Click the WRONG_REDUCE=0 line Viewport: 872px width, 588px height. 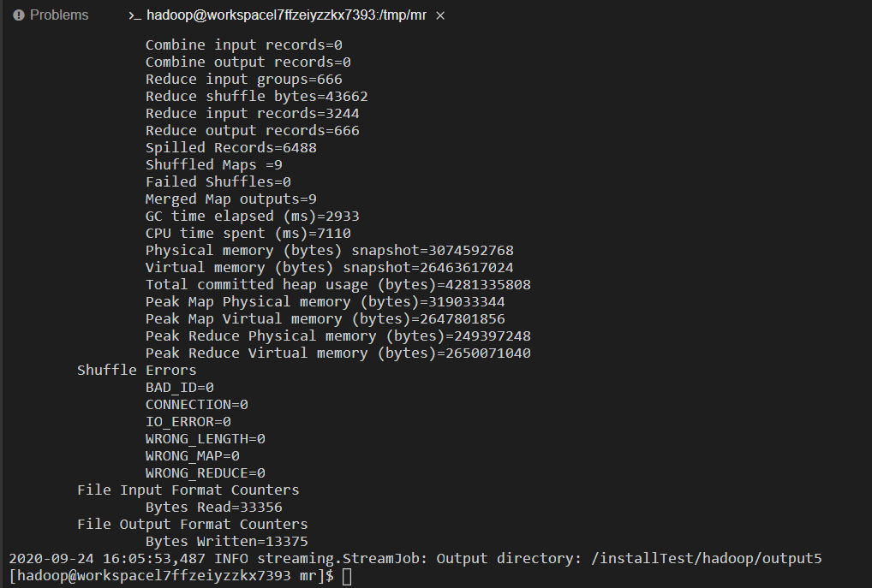coord(206,473)
